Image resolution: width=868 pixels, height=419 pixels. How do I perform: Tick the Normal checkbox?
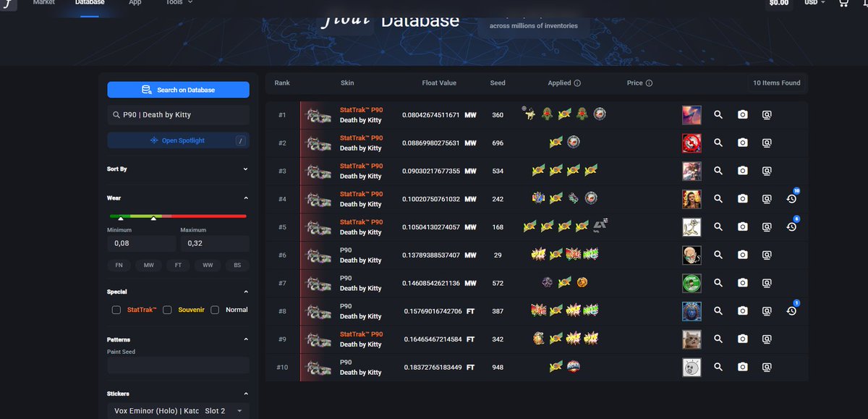(215, 310)
